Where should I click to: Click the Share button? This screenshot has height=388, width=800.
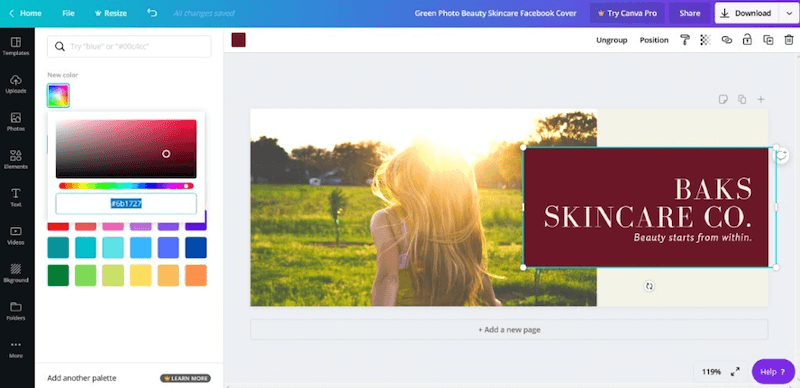[690, 13]
